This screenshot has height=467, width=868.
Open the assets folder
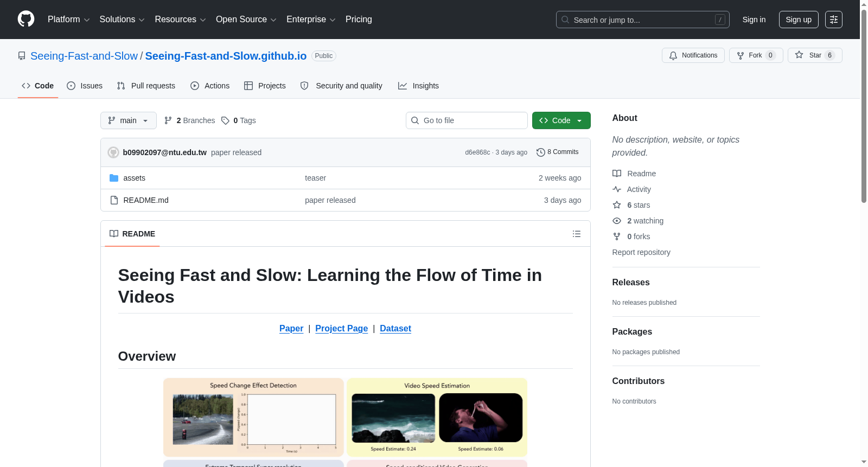[134, 178]
